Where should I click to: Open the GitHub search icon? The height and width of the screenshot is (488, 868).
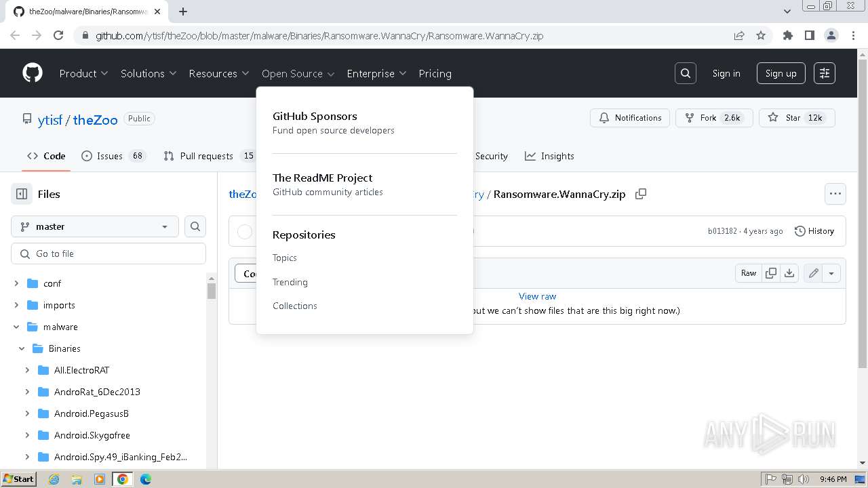tap(686, 73)
